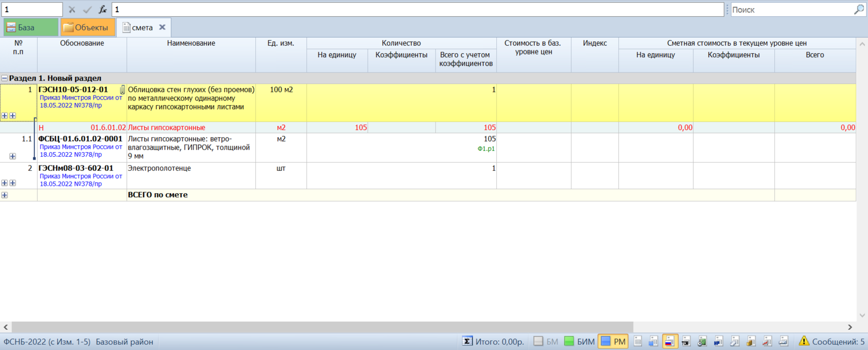
Task: Click the horizontal scrollbar thumb
Action: [x=323, y=327]
